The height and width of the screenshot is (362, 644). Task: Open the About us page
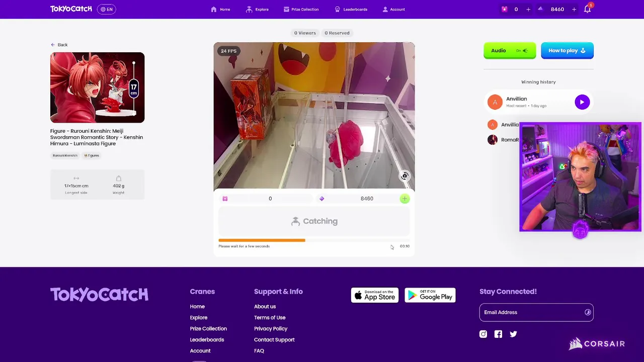tap(265, 306)
